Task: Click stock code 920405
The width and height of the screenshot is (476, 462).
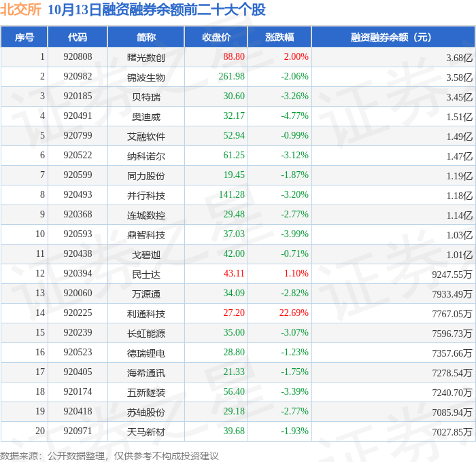Action: coord(78,372)
